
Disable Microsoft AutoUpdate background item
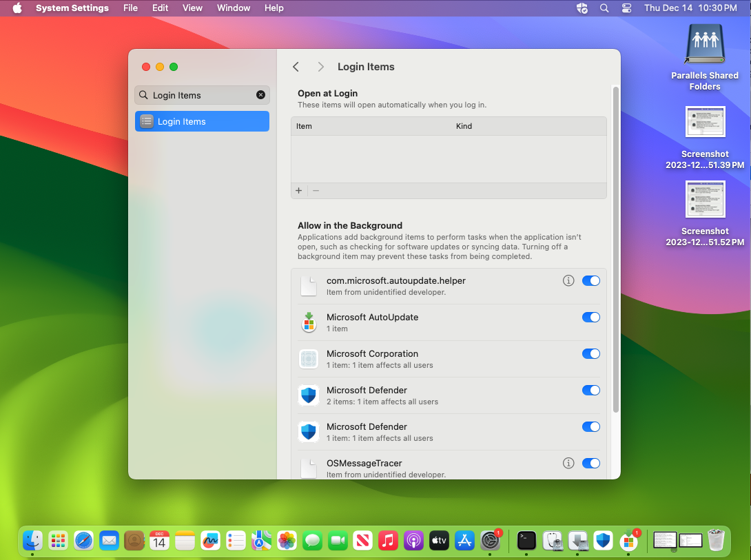(x=590, y=317)
